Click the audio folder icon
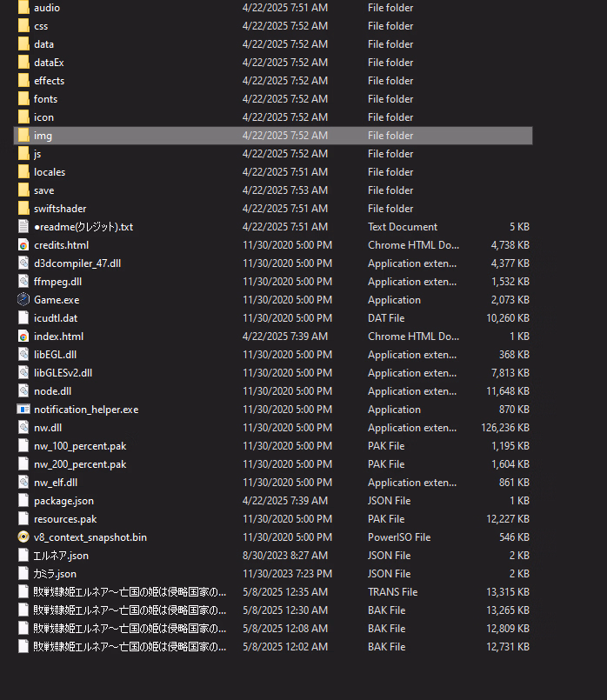607x700 pixels. click(x=23, y=8)
